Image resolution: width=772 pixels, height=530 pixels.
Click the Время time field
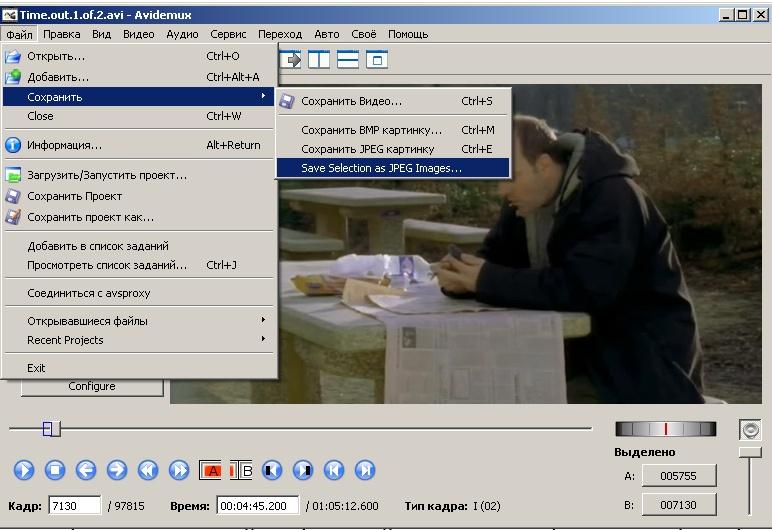pos(257,506)
